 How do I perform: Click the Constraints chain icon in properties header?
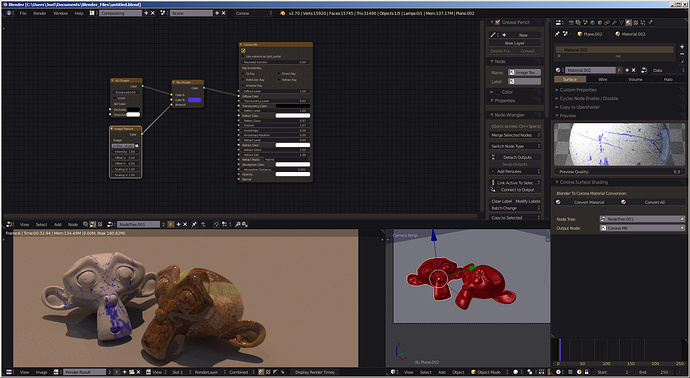tap(607, 22)
